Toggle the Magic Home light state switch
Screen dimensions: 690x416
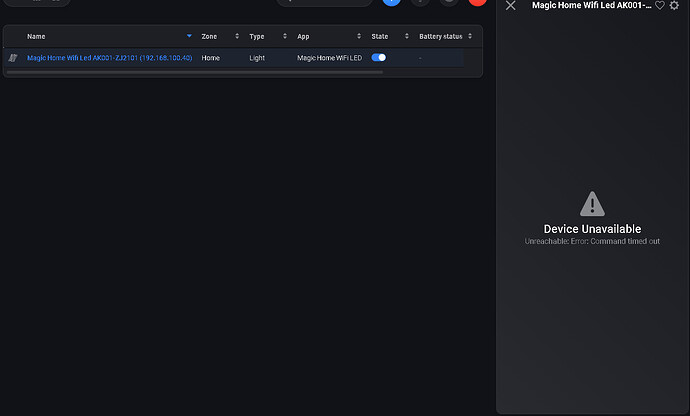pyautogui.click(x=378, y=58)
